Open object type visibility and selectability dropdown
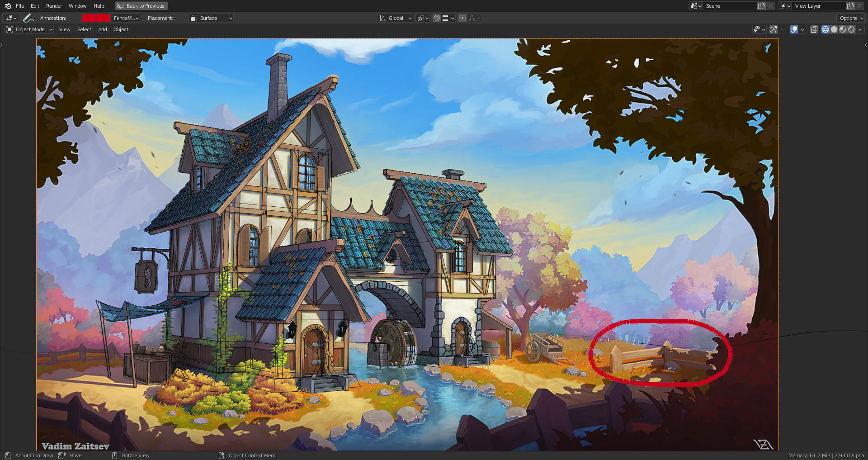This screenshot has width=868, height=460. (759, 29)
